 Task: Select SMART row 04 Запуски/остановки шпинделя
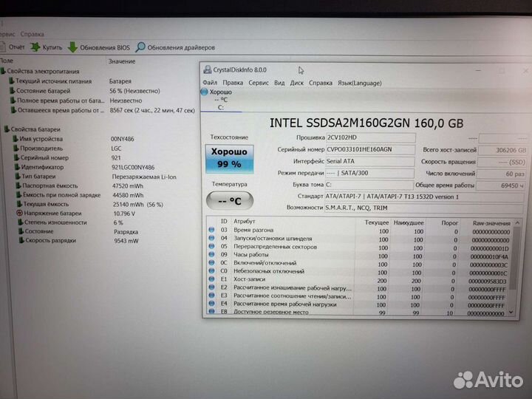click(360, 239)
